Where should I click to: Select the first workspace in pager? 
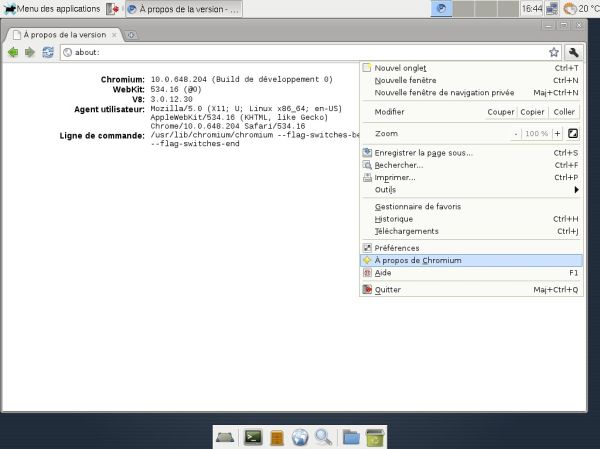[x=441, y=8]
